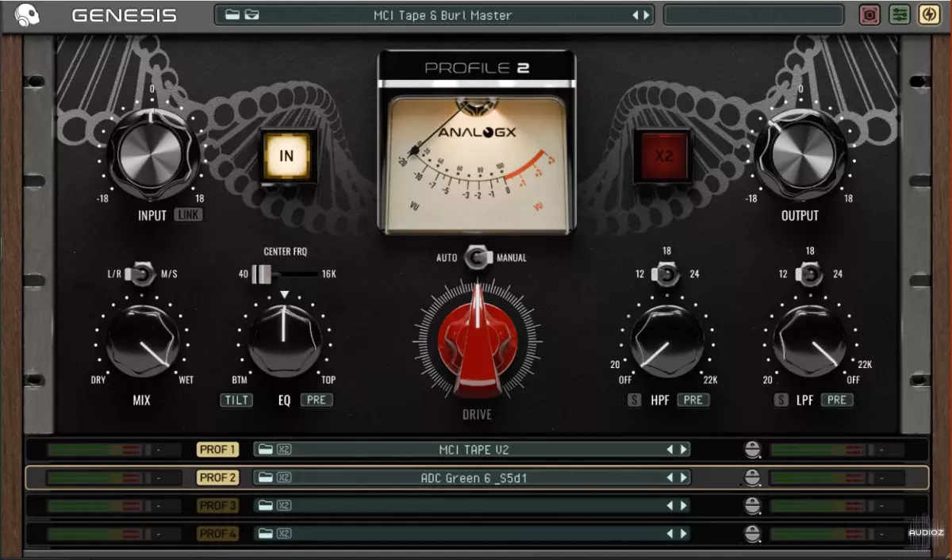
Task: Flip the AUTO/MANUAL drive switch
Action: (x=478, y=257)
